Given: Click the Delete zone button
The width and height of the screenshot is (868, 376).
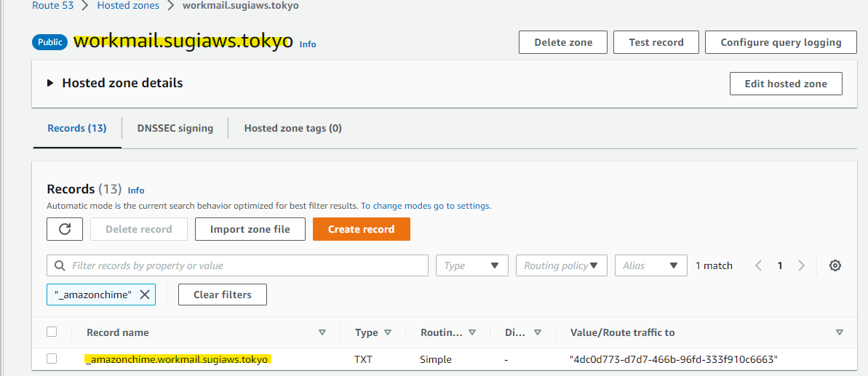Looking at the screenshot, I should tap(563, 42).
